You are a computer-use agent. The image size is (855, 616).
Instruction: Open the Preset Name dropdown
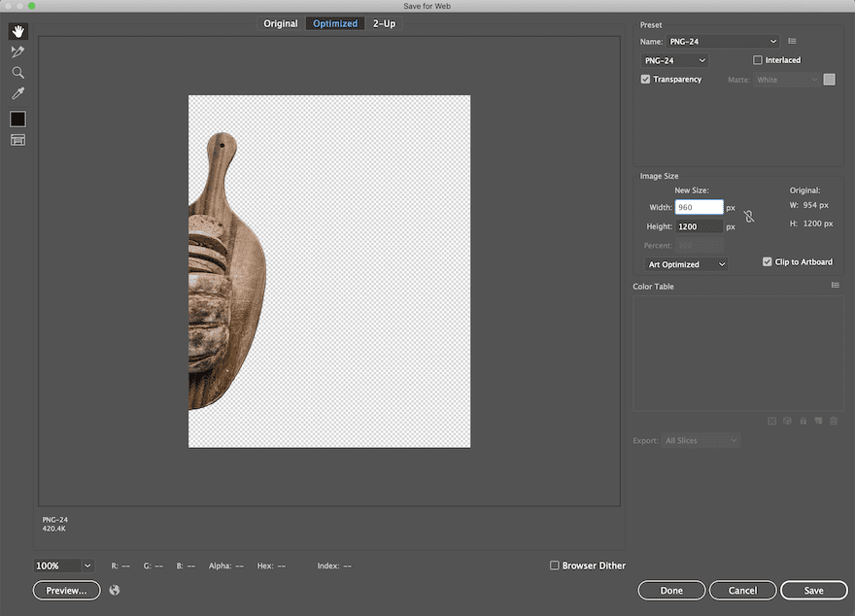723,42
